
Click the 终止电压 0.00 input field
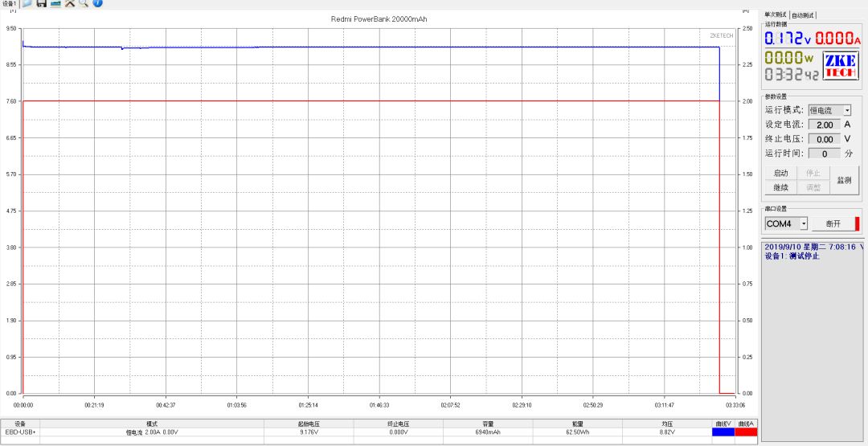pyautogui.click(x=825, y=139)
